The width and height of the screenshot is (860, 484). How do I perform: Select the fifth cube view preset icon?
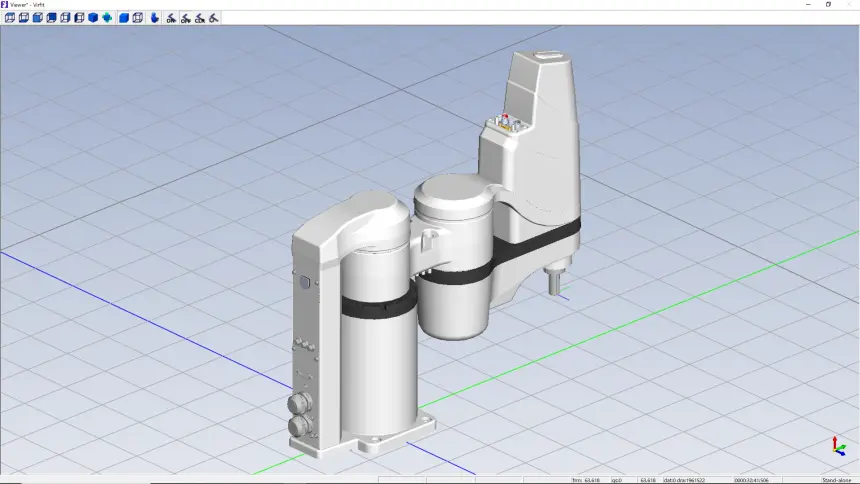click(x=66, y=18)
